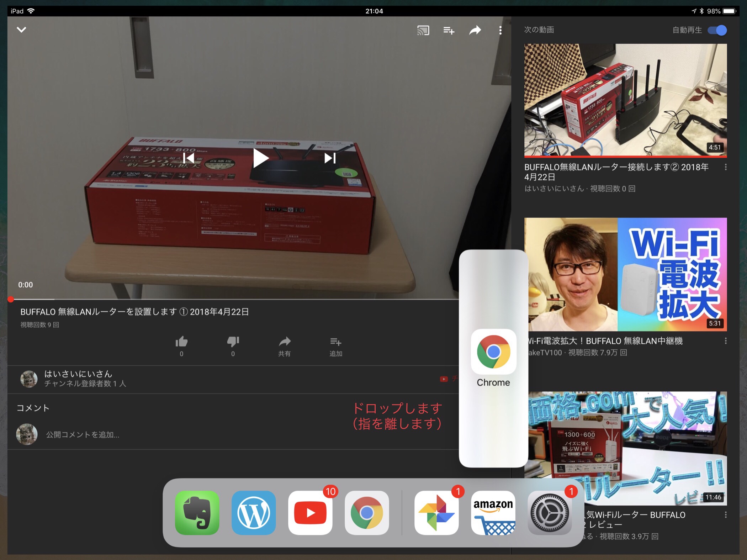Open Settings from the dock
This screenshot has width=747, height=560.
[550, 513]
